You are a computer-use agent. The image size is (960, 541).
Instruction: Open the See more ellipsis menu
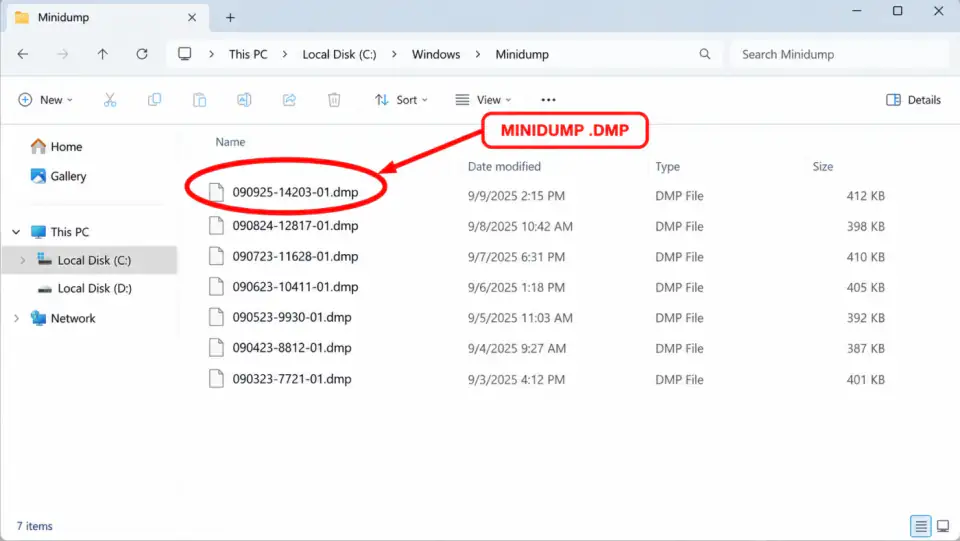click(x=549, y=100)
